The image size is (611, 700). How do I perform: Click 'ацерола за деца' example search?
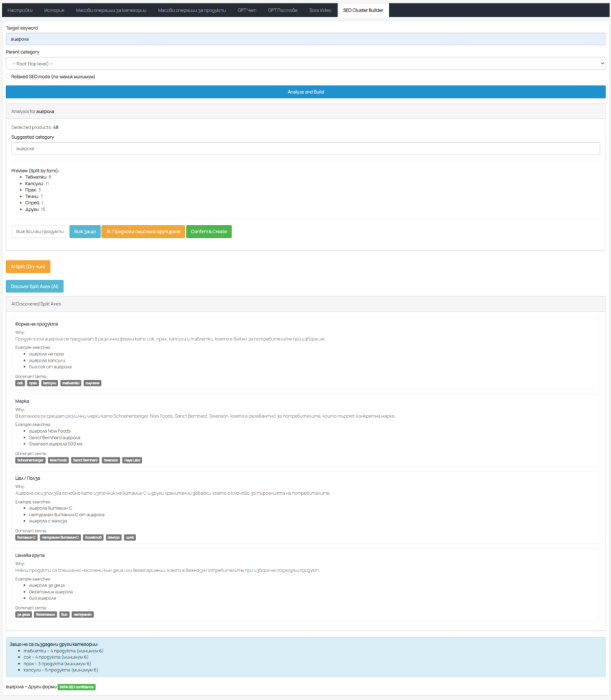pyautogui.click(x=47, y=585)
